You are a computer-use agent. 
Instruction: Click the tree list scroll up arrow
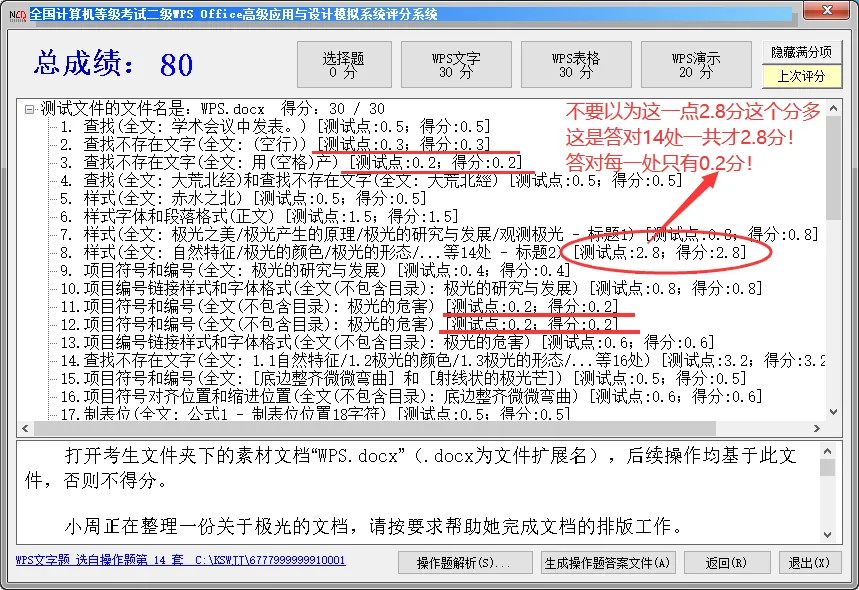833,108
